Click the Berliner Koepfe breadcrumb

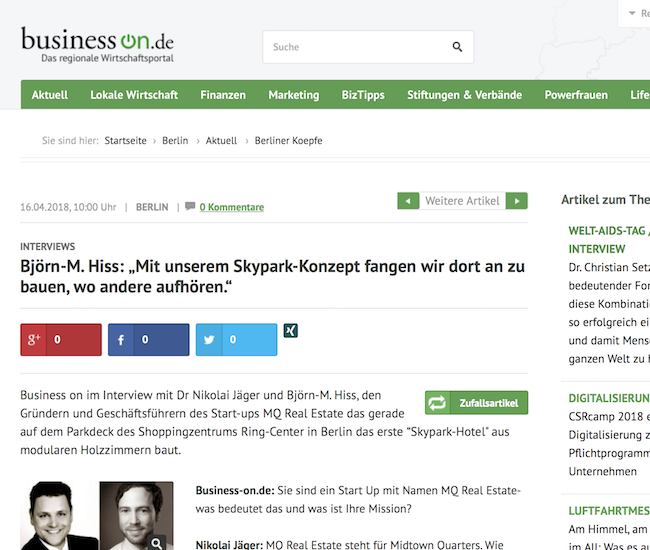[289, 141]
